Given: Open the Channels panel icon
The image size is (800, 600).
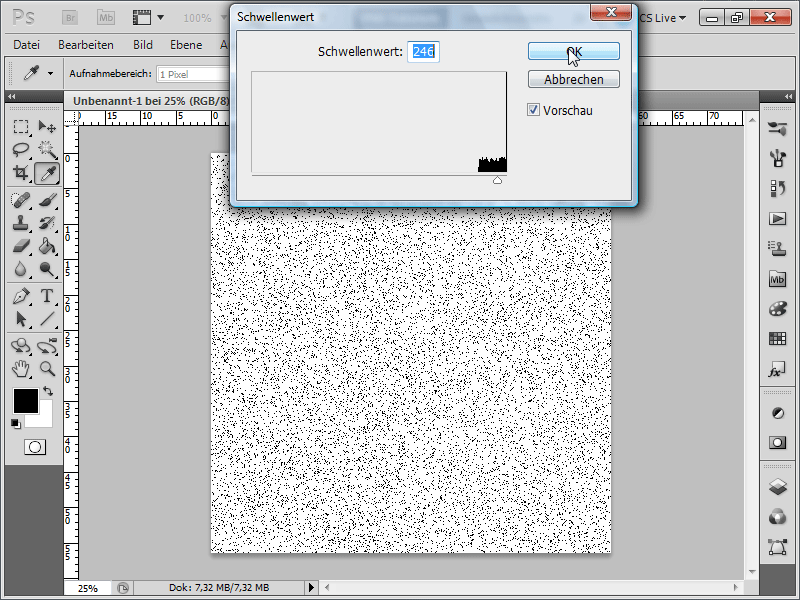Looking at the screenshot, I should (777, 517).
